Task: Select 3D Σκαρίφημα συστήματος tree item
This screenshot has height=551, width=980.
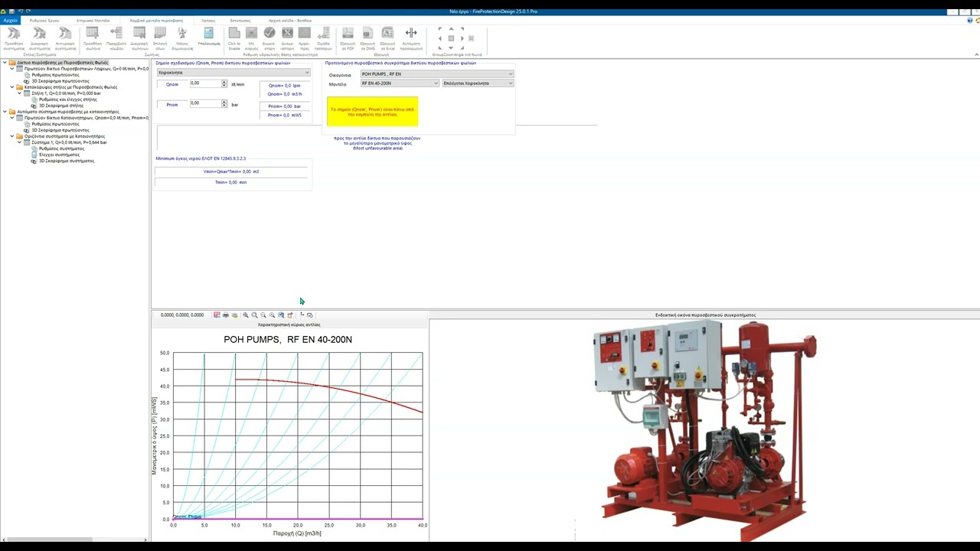Action: (x=67, y=161)
